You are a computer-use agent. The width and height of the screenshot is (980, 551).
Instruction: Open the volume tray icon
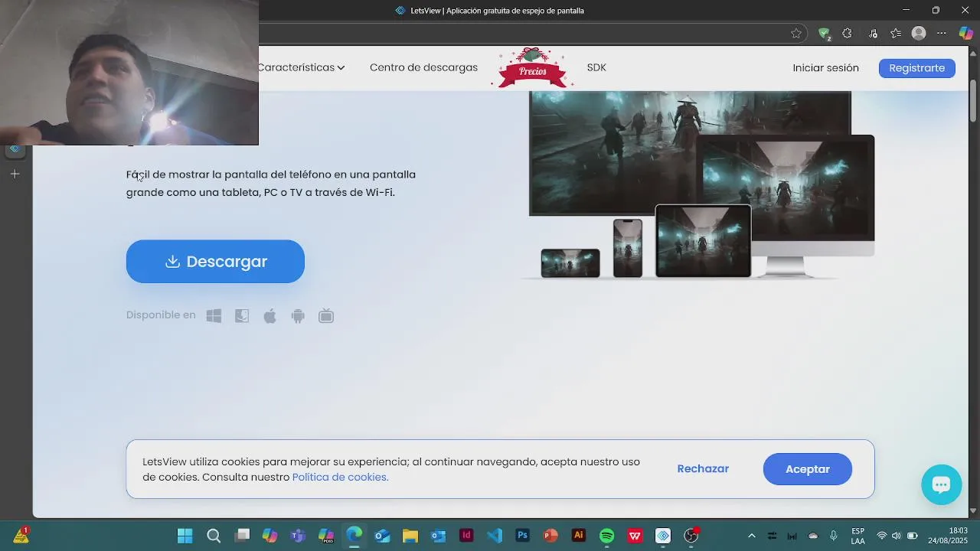point(897,536)
